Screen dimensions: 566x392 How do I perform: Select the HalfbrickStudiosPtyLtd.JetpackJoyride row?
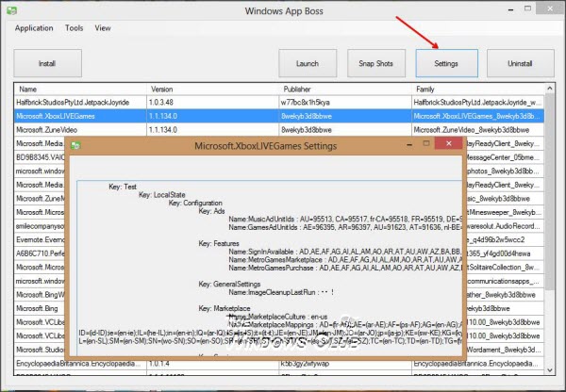point(279,103)
